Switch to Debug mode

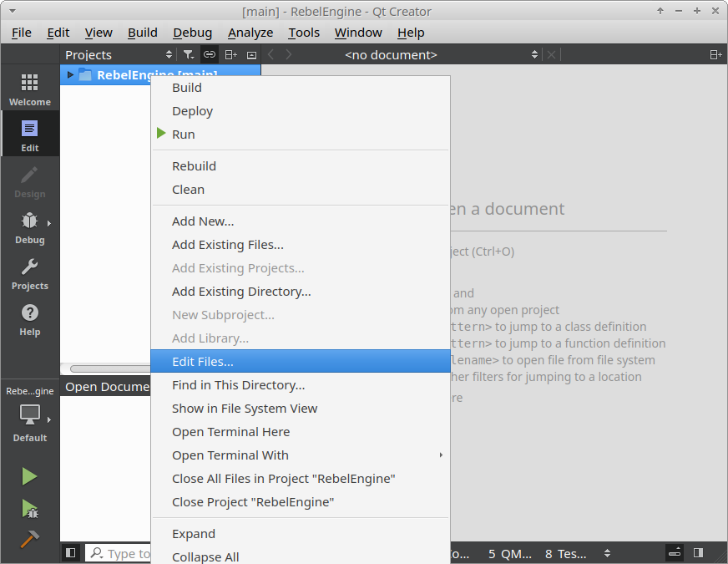[30, 227]
